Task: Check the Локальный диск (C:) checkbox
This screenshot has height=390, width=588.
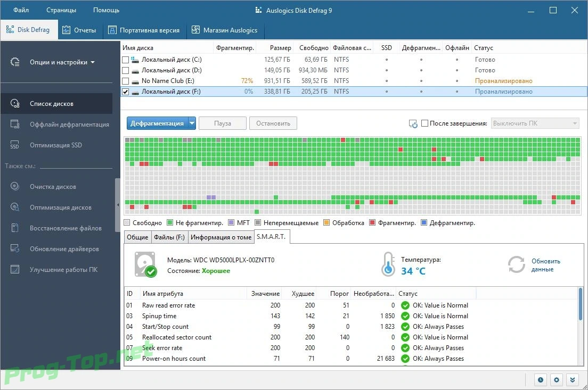Action: (126, 60)
